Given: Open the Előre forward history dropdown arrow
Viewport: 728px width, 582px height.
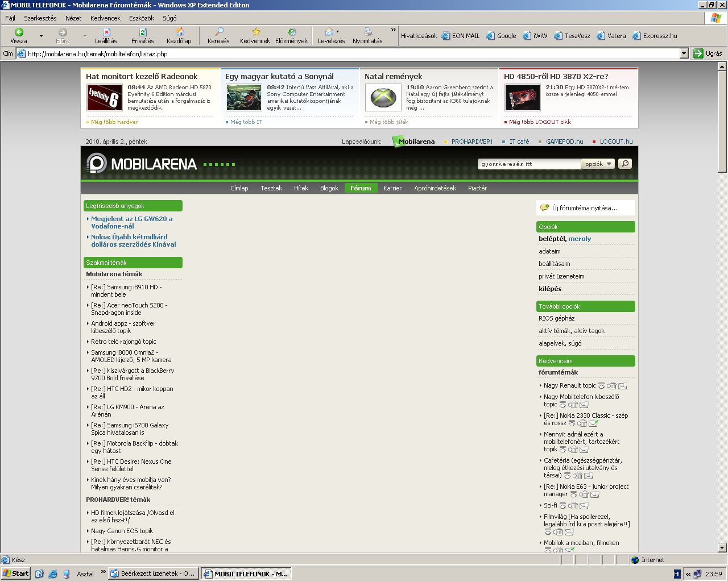Looking at the screenshot, I should pyautogui.click(x=85, y=36).
